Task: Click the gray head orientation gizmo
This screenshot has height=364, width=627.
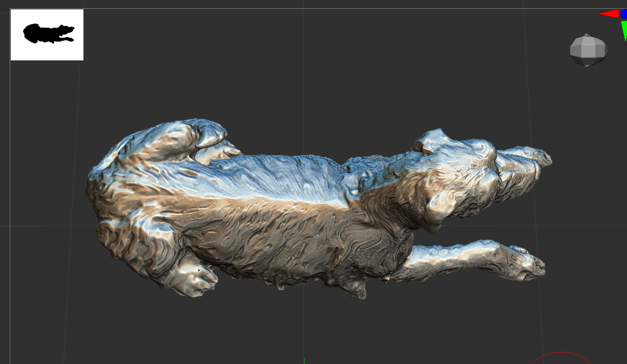Action: click(x=589, y=50)
